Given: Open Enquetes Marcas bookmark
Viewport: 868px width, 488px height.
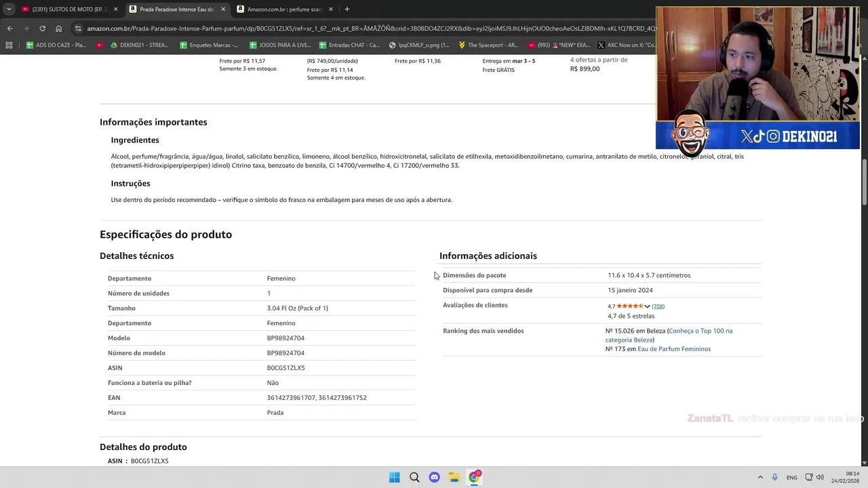Looking at the screenshot, I should tap(209, 45).
